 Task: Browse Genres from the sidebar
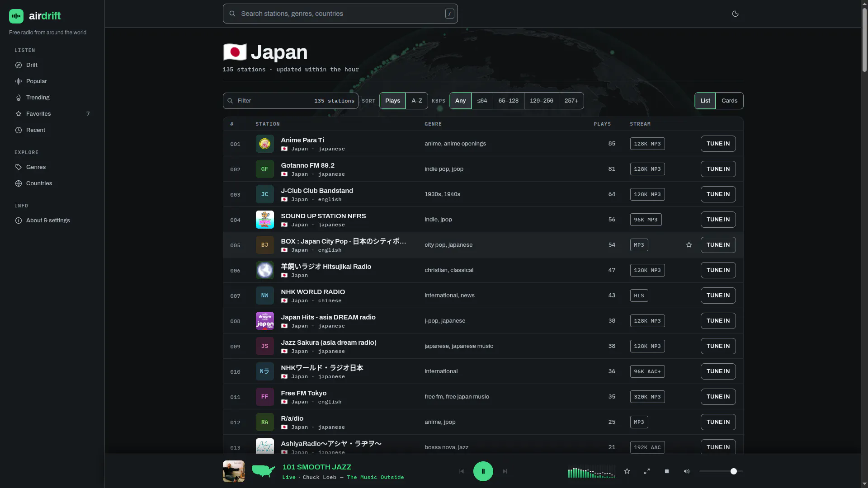tap(52, 167)
